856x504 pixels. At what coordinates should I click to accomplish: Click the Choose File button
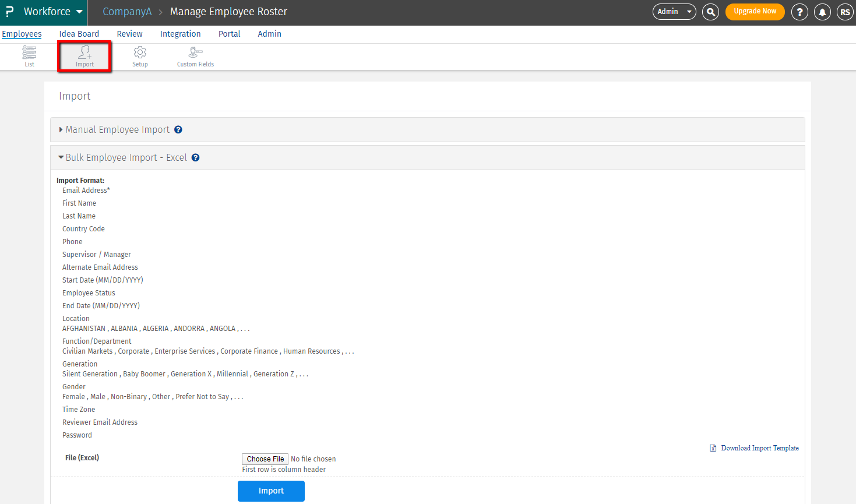coord(265,459)
